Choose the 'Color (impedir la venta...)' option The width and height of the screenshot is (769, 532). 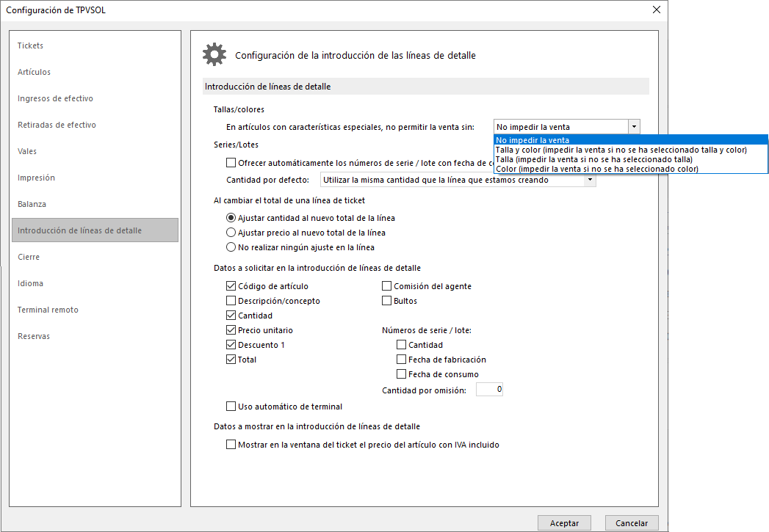click(631, 169)
